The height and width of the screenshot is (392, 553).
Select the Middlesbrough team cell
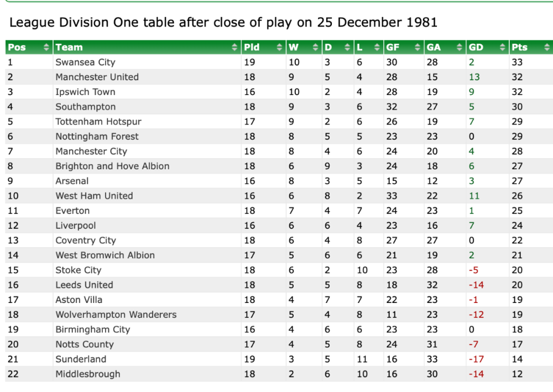coord(88,374)
